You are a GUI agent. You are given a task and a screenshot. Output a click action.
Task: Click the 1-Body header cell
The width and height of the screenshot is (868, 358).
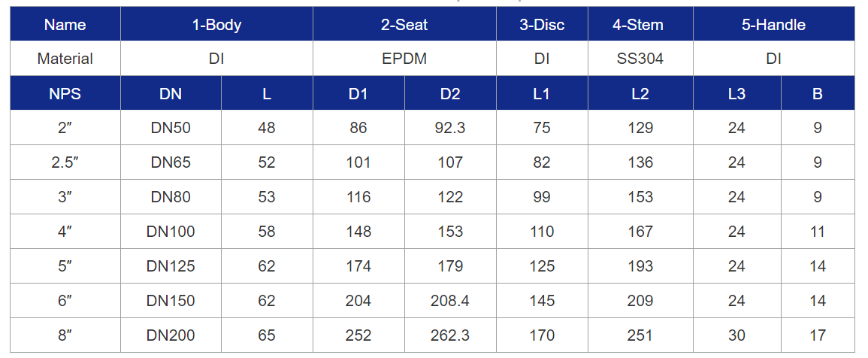click(x=216, y=24)
